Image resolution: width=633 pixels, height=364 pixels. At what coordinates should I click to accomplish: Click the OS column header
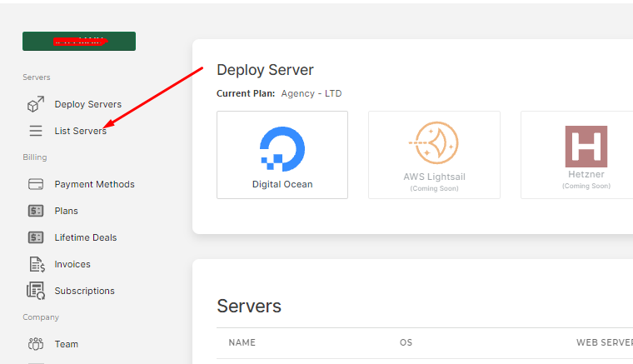point(406,342)
